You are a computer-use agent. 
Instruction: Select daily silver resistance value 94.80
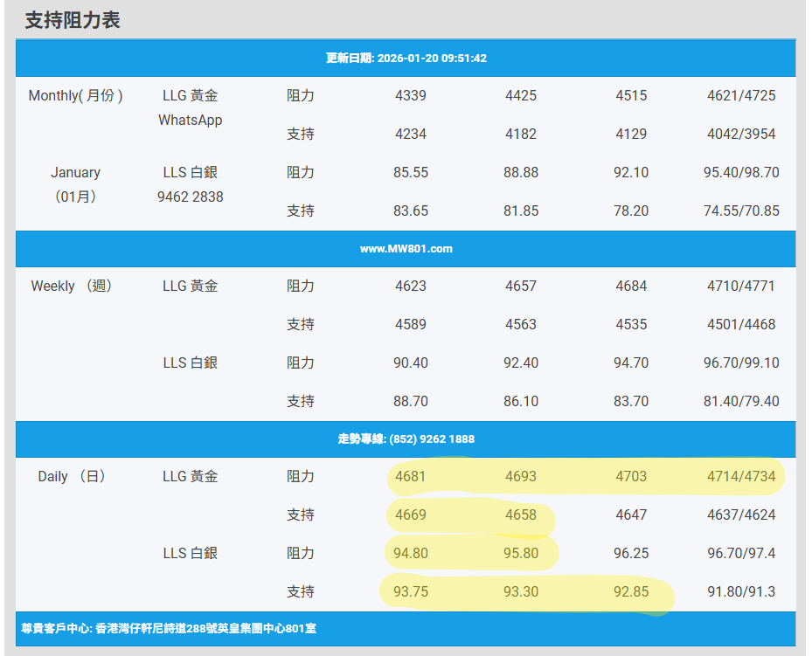coord(410,553)
